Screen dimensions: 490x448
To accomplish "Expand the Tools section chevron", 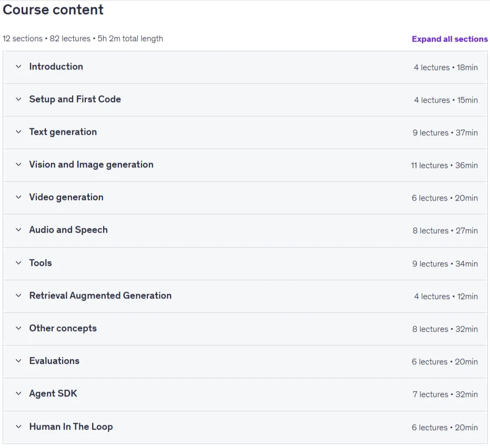I will (19, 263).
